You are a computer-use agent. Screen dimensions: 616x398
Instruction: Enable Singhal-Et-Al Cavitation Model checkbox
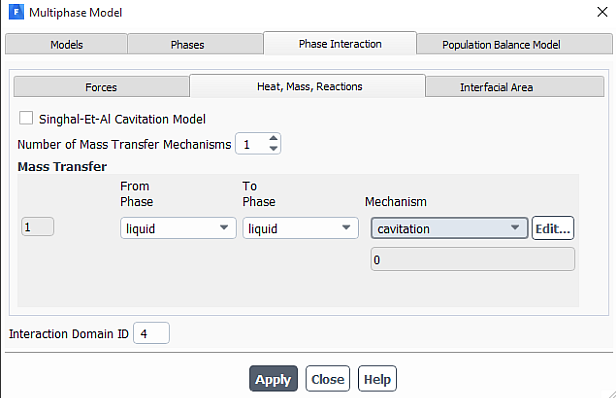26,118
